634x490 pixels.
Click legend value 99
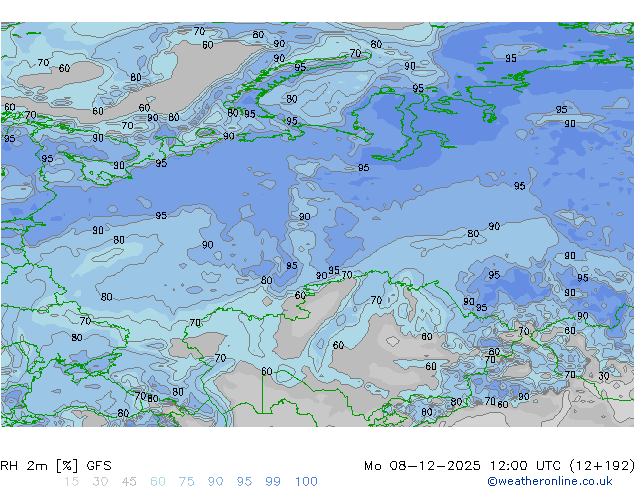point(273,482)
